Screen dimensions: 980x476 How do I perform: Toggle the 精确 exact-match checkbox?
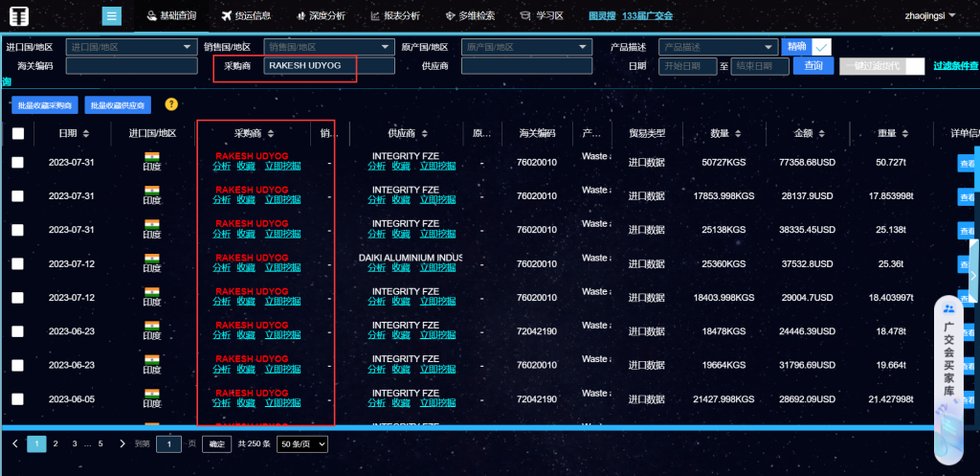point(821,47)
